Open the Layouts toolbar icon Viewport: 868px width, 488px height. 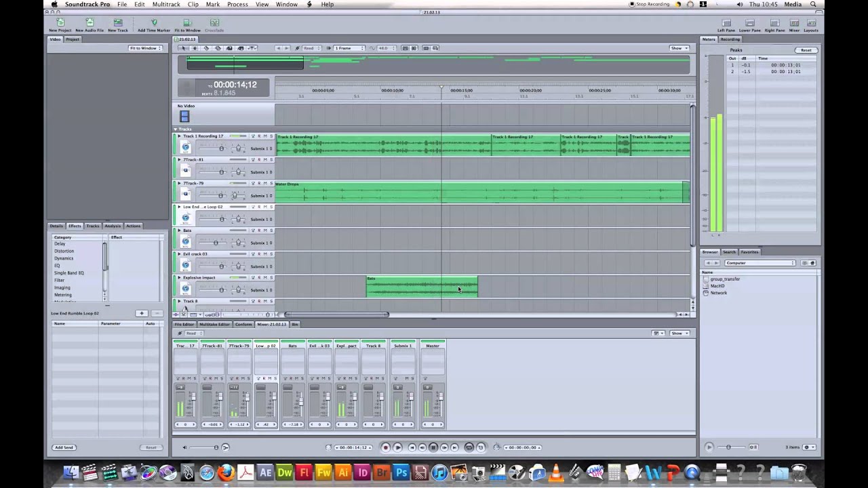[811, 22]
